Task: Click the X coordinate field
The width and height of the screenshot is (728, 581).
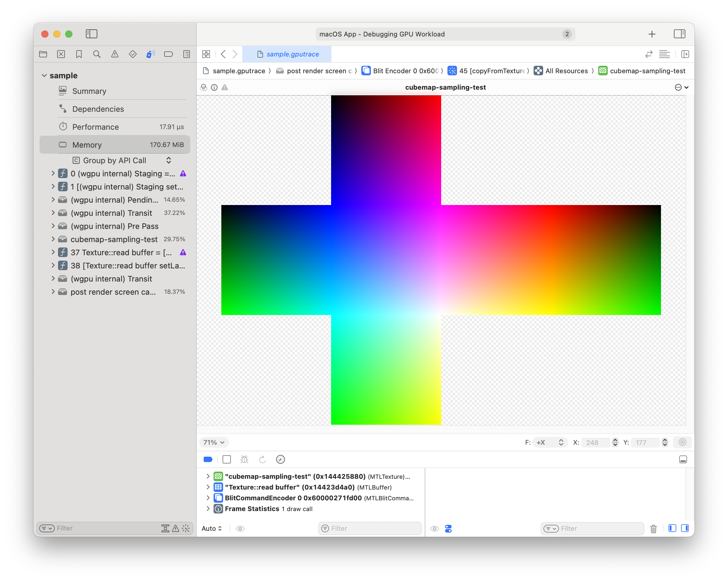Action: click(596, 442)
